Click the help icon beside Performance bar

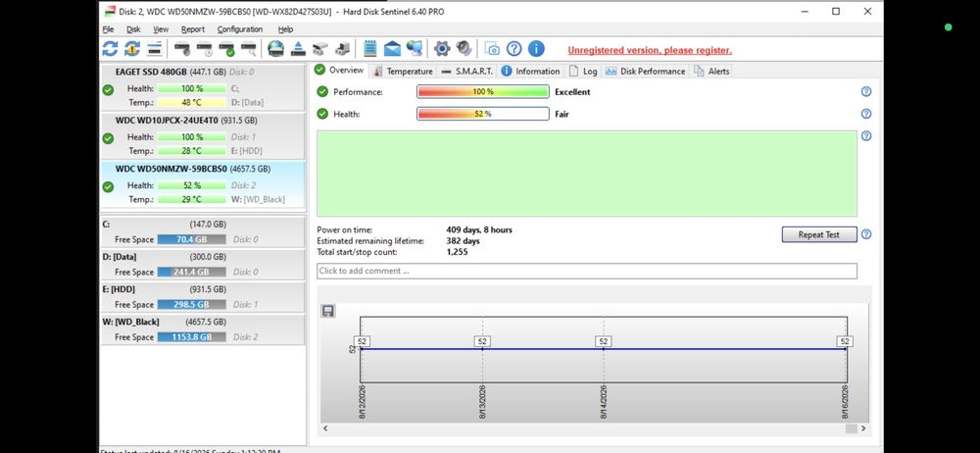(x=866, y=91)
